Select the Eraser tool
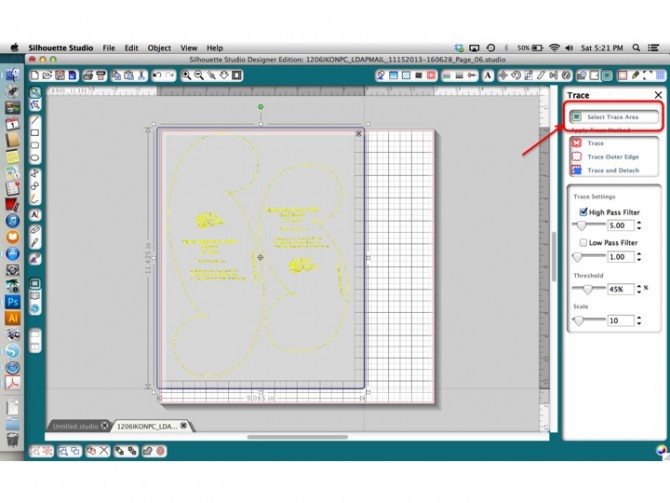The width and height of the screenshot is (670, 503). coord(35,230)
